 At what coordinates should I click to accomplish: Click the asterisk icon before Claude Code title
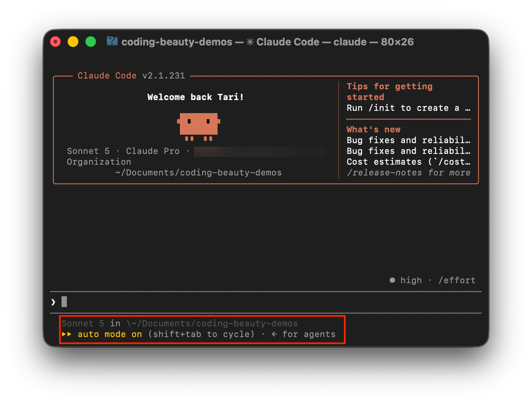[250, 42]
